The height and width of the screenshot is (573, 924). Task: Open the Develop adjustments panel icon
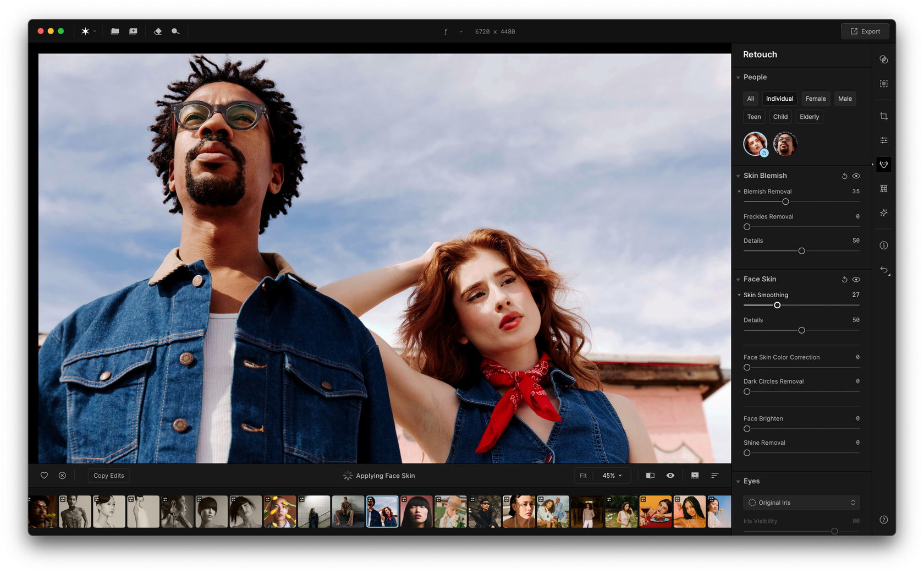(884, 140)
